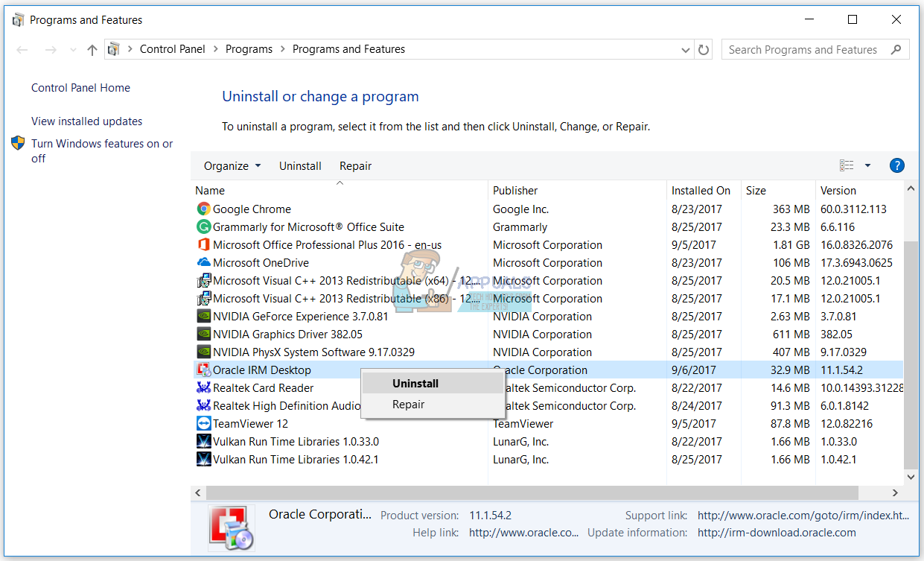
Task: Sort by the Version column header
Action: (x=860, y=191)
